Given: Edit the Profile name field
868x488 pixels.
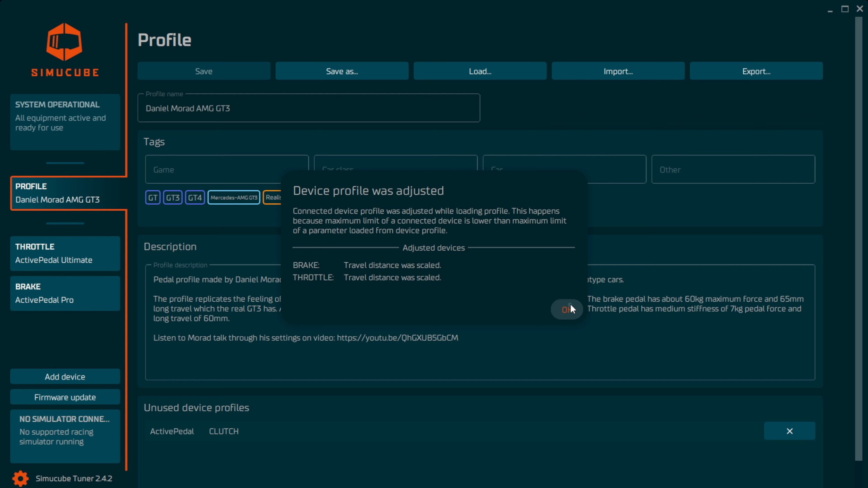Looking at the screenshot, I should tap(309, 108).
